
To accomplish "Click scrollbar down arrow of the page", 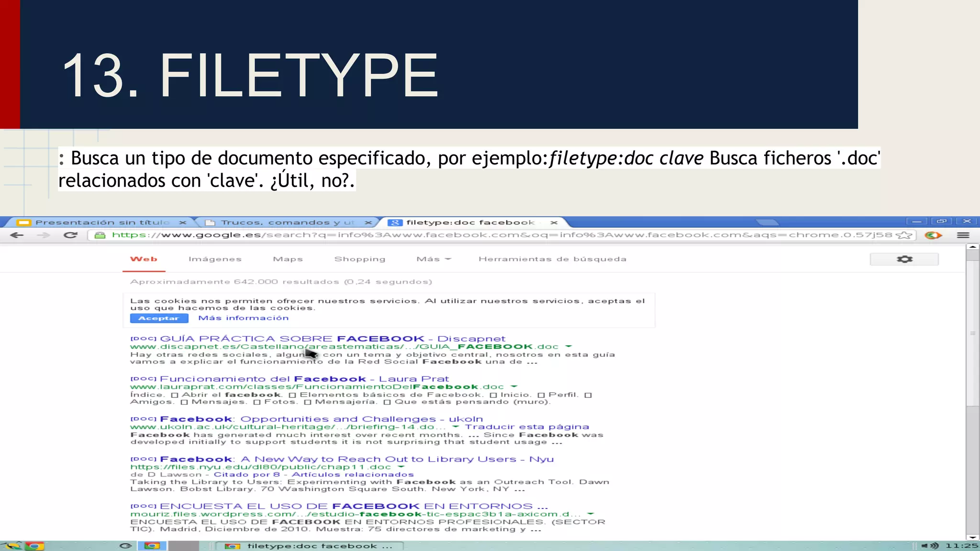I will (972, 537).
